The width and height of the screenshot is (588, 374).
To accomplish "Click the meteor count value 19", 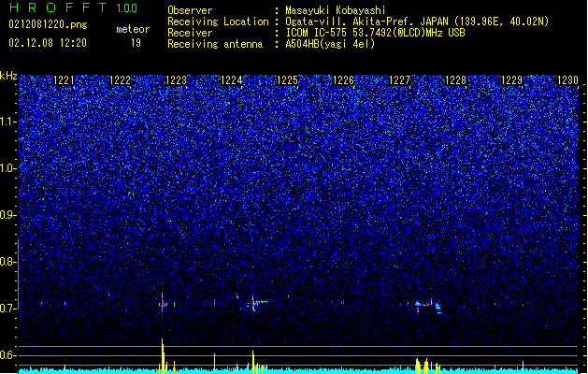I will 136,43.
